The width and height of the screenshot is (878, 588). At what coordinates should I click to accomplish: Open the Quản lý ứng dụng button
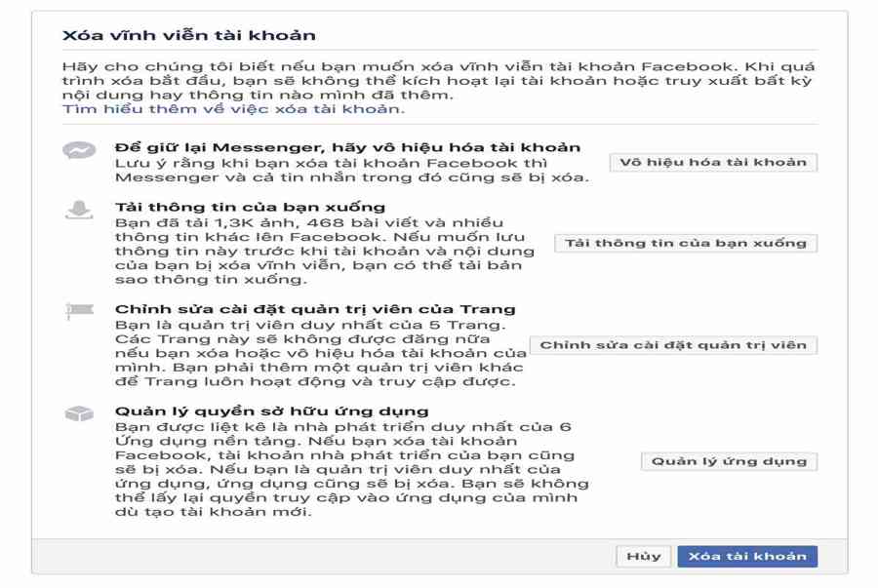(x=729, y=461)
